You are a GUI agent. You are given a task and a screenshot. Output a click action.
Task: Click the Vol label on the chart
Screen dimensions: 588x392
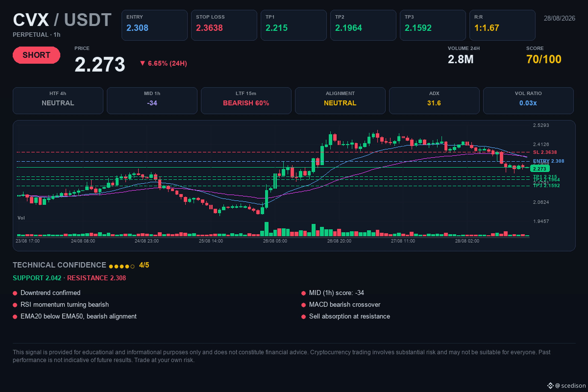pyautogui.click(x=21, y=218)
